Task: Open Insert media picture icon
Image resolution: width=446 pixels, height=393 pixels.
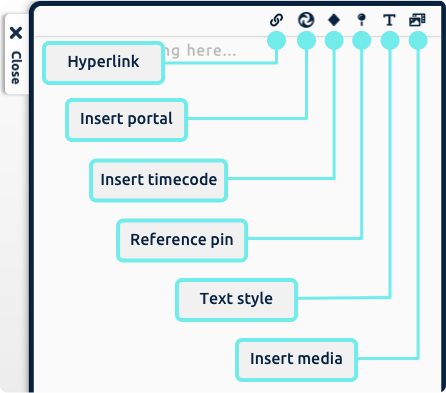Action: point(417,20)
